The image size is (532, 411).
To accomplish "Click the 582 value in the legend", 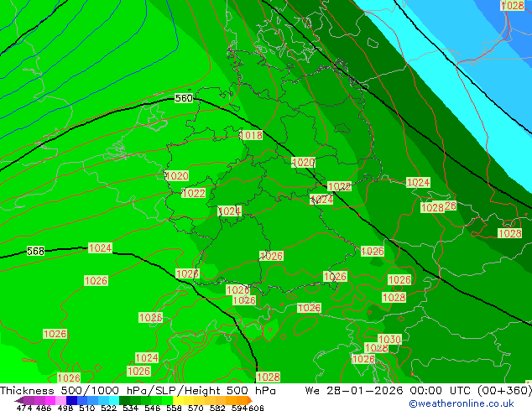I will (217, 408).
